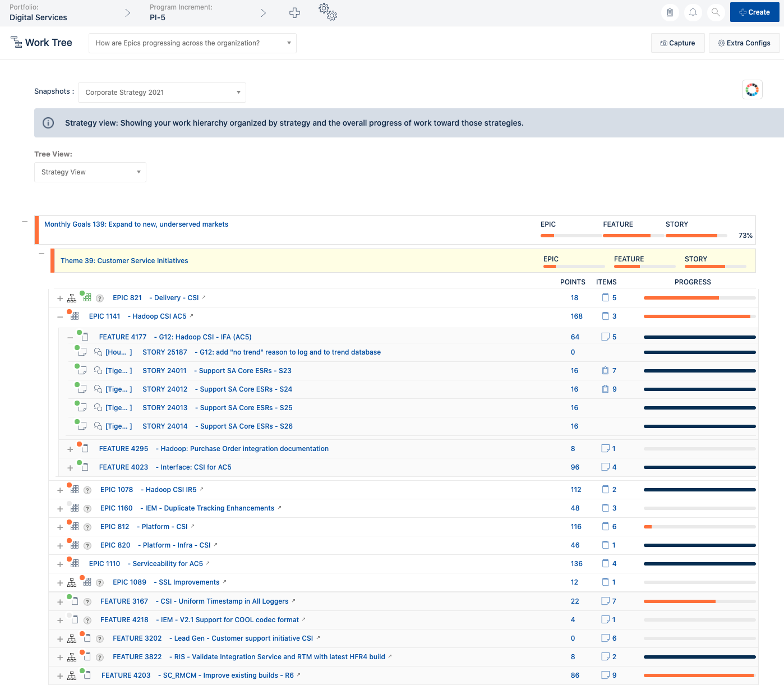
Task: Click hierarchy icon beside EPIC 1089
Action: click(72, 583)
